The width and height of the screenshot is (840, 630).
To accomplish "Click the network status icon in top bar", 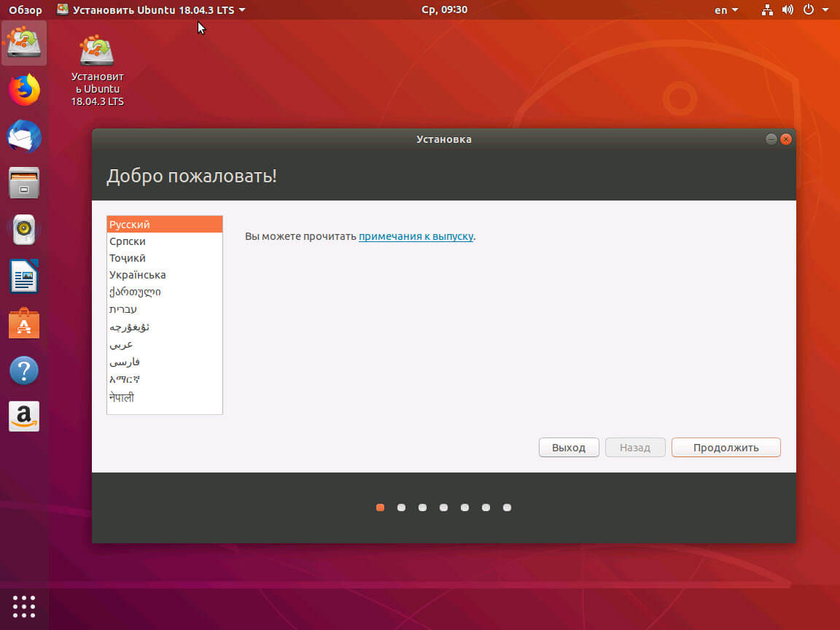I will pyautogui.click(x=767, y=9).
